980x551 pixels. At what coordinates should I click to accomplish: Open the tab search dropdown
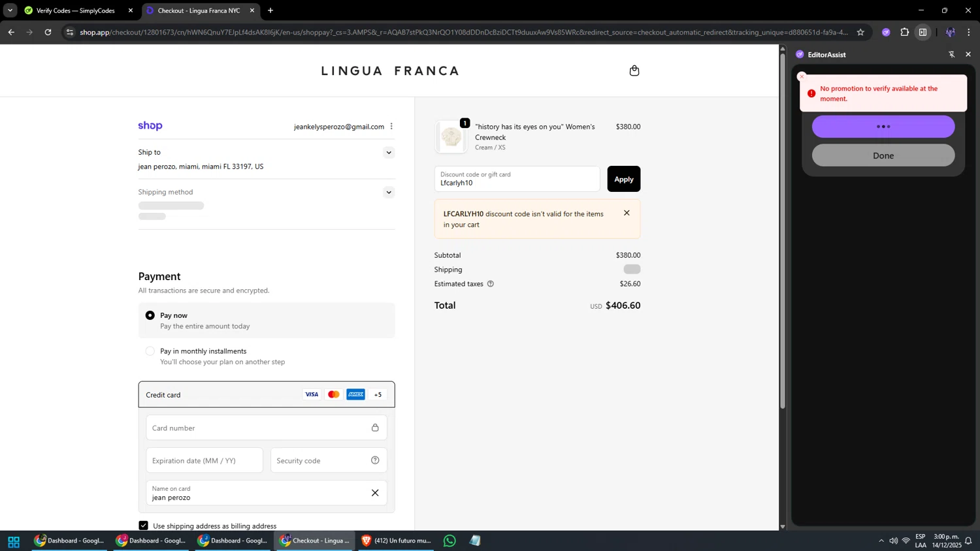click(x=10, y=10)
